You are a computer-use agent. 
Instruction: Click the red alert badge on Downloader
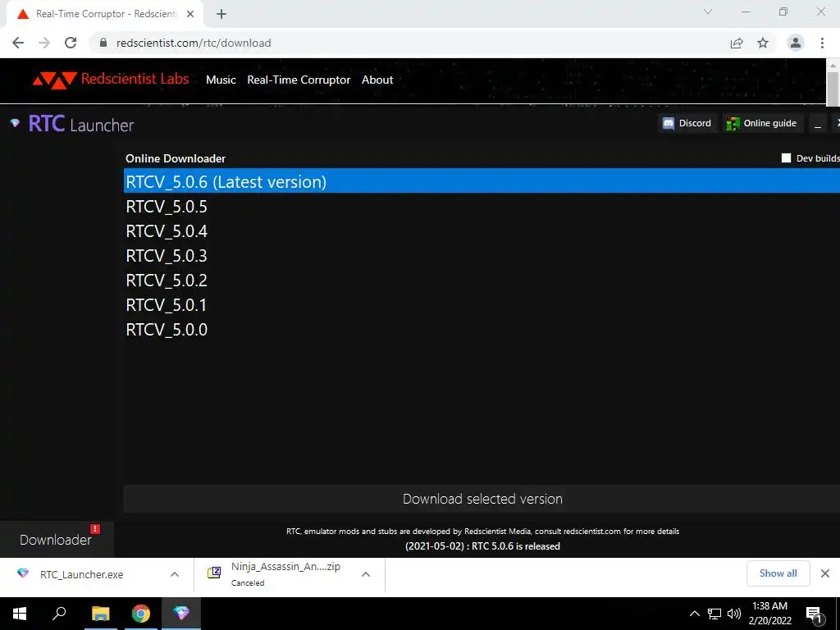(x=95, y=529)
